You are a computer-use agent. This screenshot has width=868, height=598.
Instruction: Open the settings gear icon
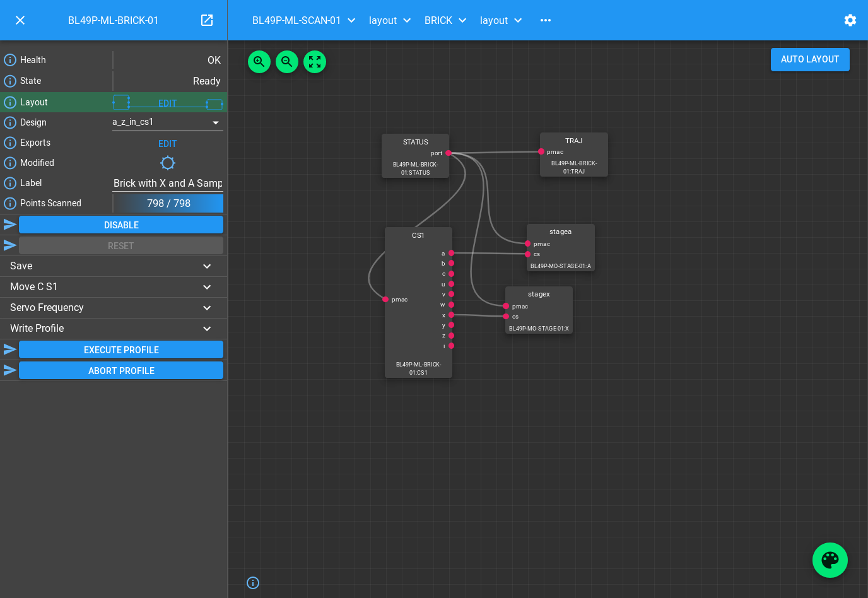point(850,20)
